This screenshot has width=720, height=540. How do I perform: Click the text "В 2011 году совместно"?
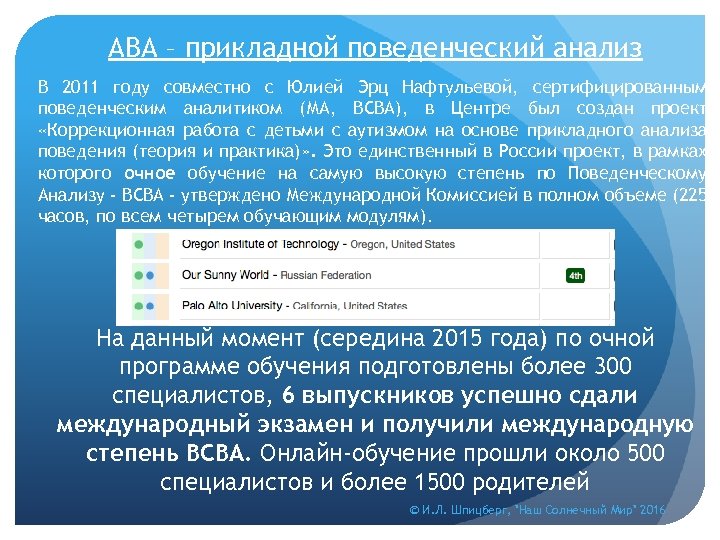(x=144, y=87)
